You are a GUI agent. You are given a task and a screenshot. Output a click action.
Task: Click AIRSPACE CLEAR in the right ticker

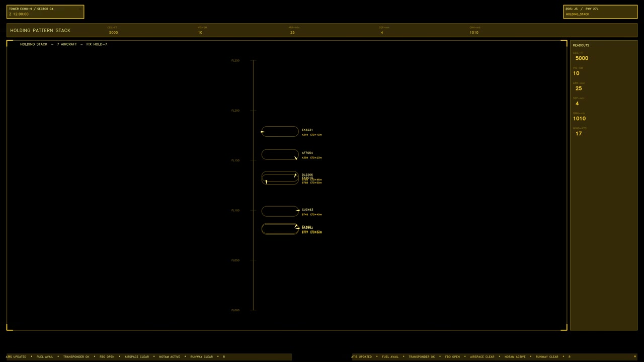pos(482,357)
